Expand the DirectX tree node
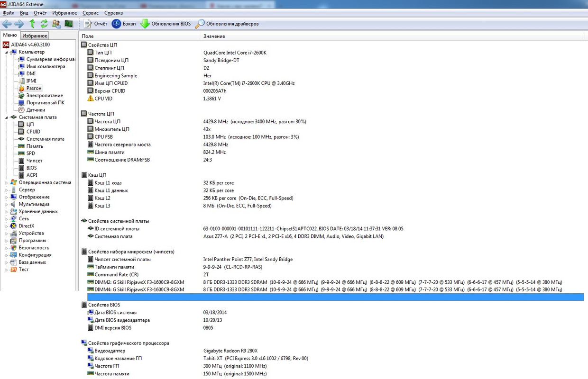The width and height of the screenshot is (588, 379). point(7,226)
